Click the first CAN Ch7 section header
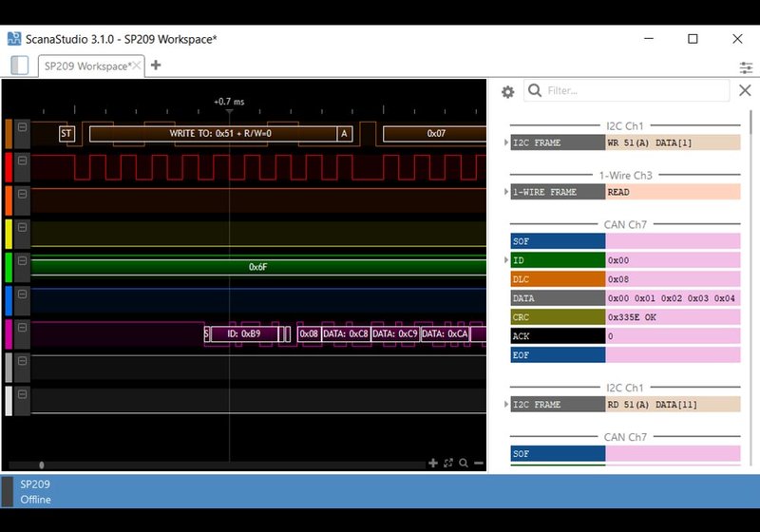Image resolution: width=760 pixels, height=532 pixels. (625, 224)
